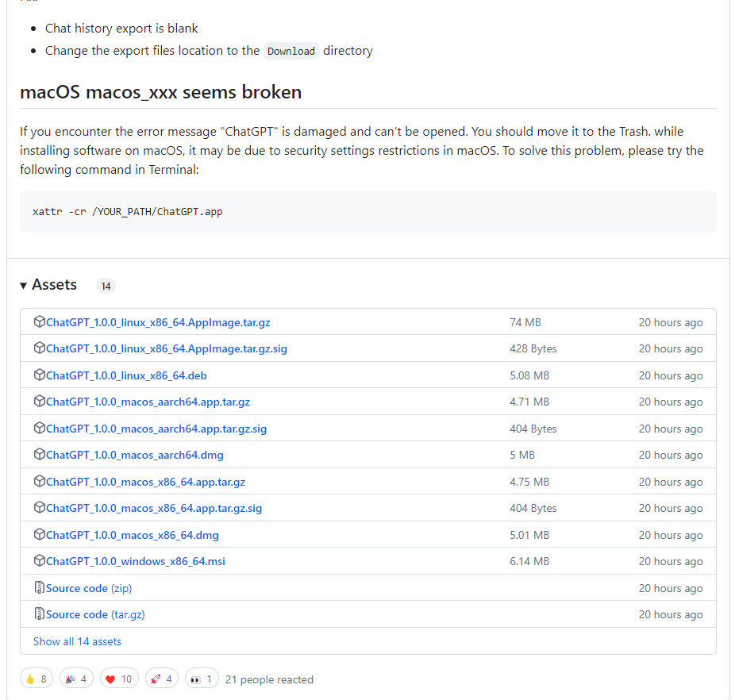Viewport: 735px width, 700px height.
Task: Download ChatGPT_1.0.0_macos_x86_64.app.tar.gz.sig
Action: (154, 508)
